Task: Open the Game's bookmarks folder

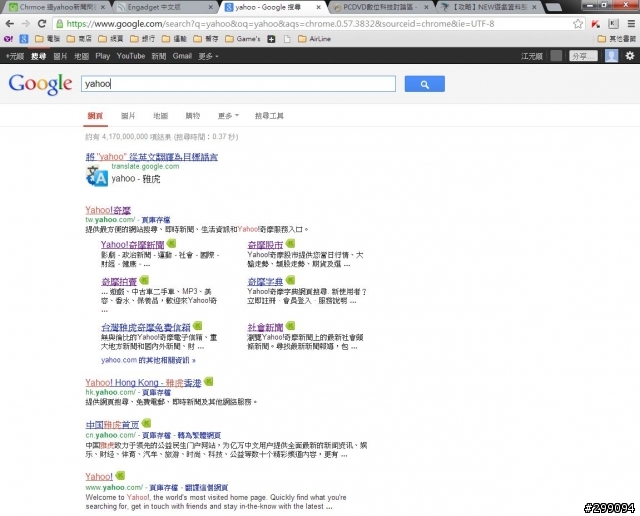Action: click(x=242, y=39)
